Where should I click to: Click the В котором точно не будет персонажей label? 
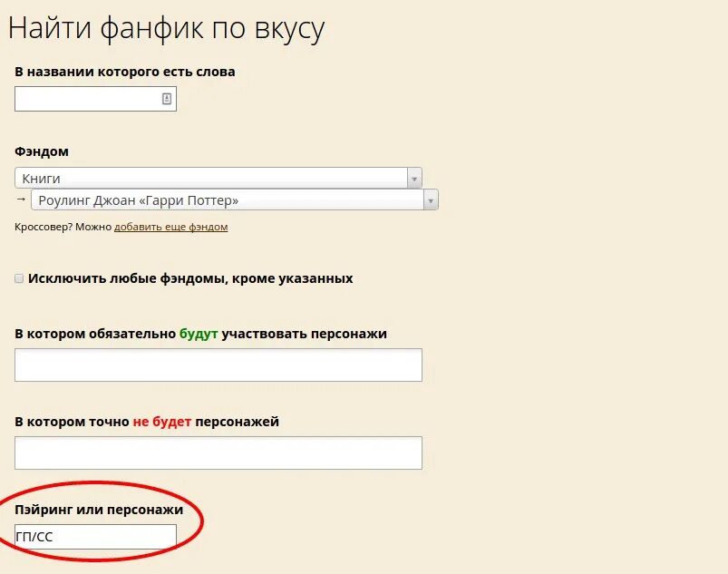[x=147, y=422]
